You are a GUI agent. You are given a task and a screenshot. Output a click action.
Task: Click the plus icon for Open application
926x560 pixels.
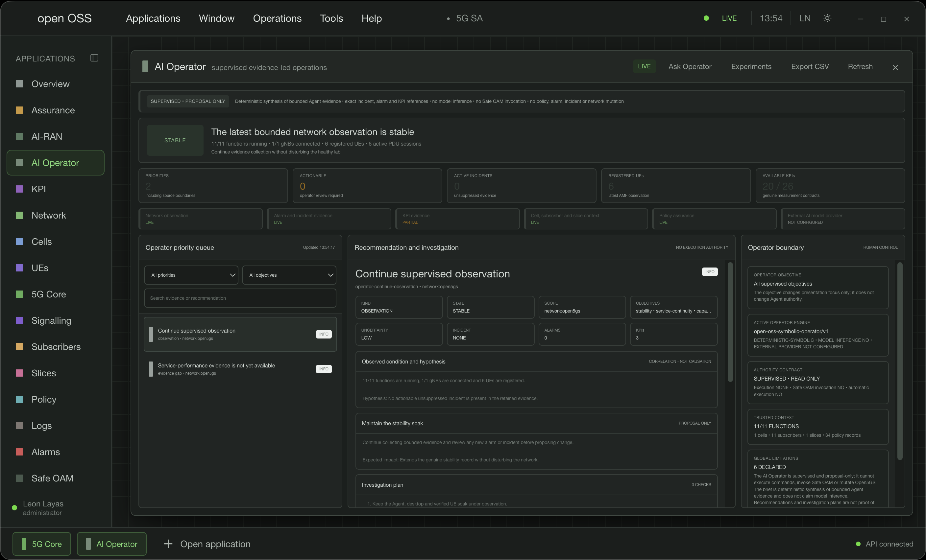click(168, 544)
